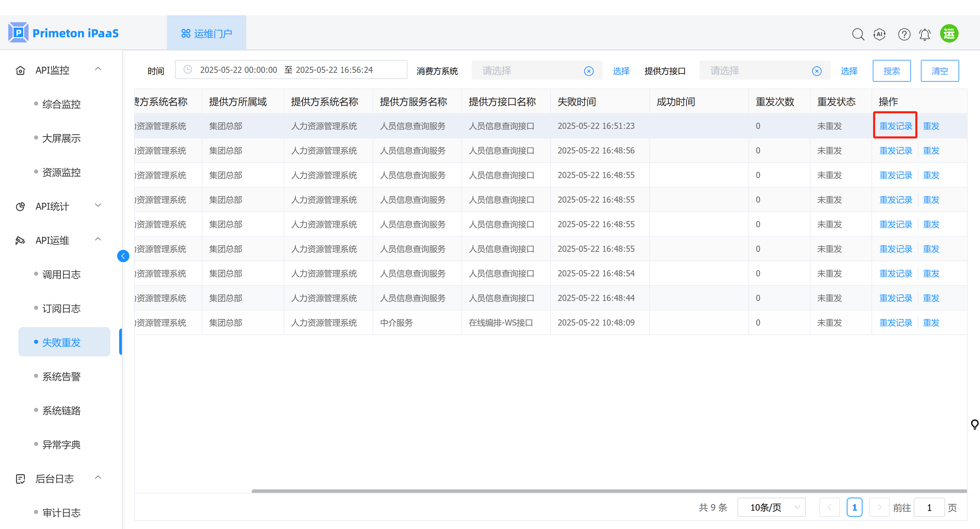Clear the 消费方系统 field with its X icon
Viewport: 980px width, 529px height.
[589, 71]
